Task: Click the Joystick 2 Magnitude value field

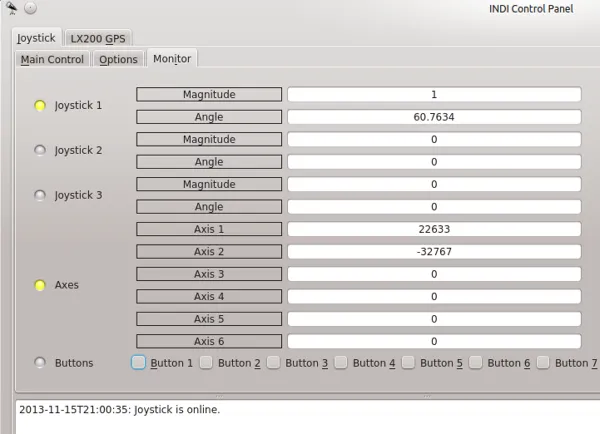Action: (x=434, y=139)
